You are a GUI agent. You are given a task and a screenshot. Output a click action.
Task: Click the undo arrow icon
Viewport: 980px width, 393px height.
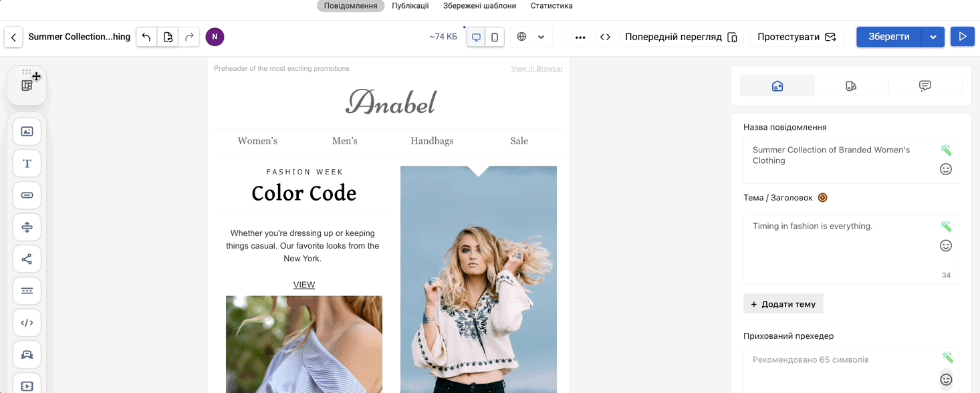pyautogui.click(x=146, y=37)
